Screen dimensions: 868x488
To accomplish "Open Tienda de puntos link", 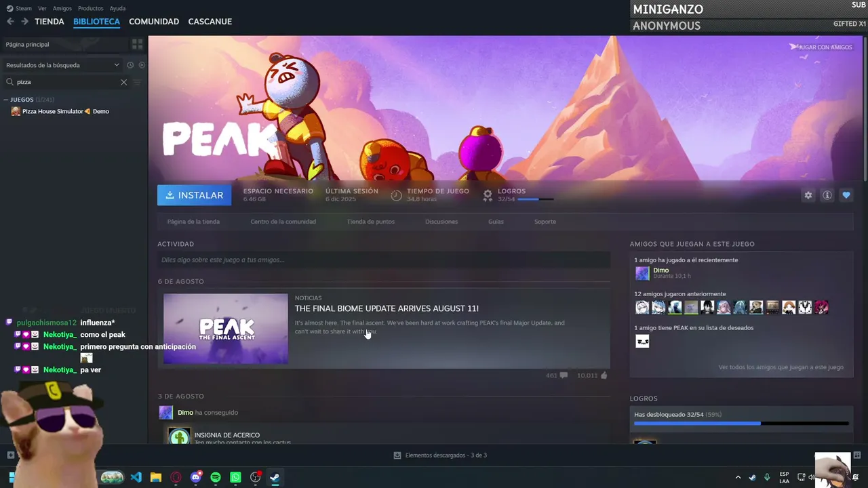I will tap(370, 222).
